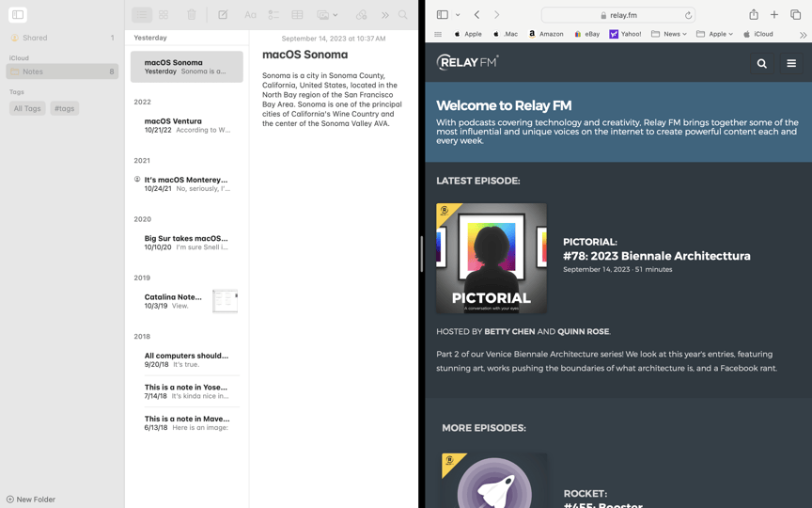812x508 pixels.
Task: Open the This is a note in Yose... entry
Action: [x=186, y=391]
